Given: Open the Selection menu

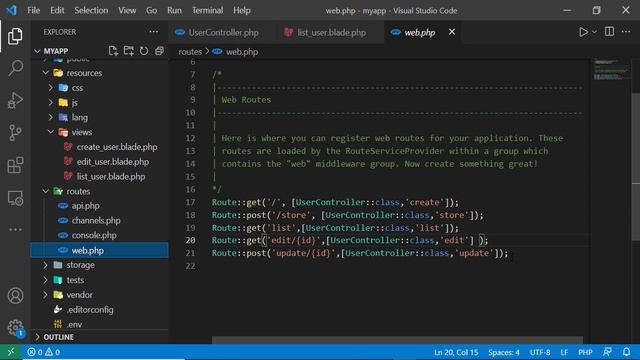Looking at the screenshot, I should click(91, 10).
